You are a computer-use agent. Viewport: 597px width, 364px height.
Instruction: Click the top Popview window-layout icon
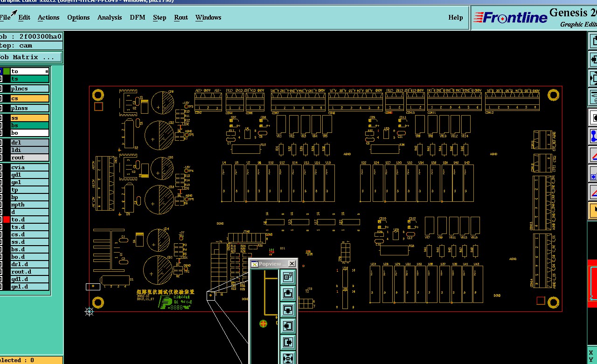pyautogui.click(x=288, y=277)
